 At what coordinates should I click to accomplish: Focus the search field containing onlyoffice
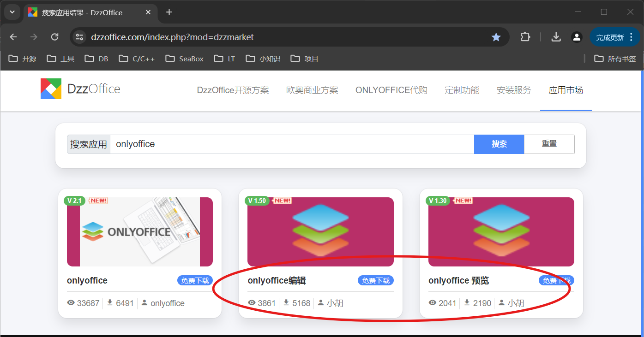tap(292, 144)
